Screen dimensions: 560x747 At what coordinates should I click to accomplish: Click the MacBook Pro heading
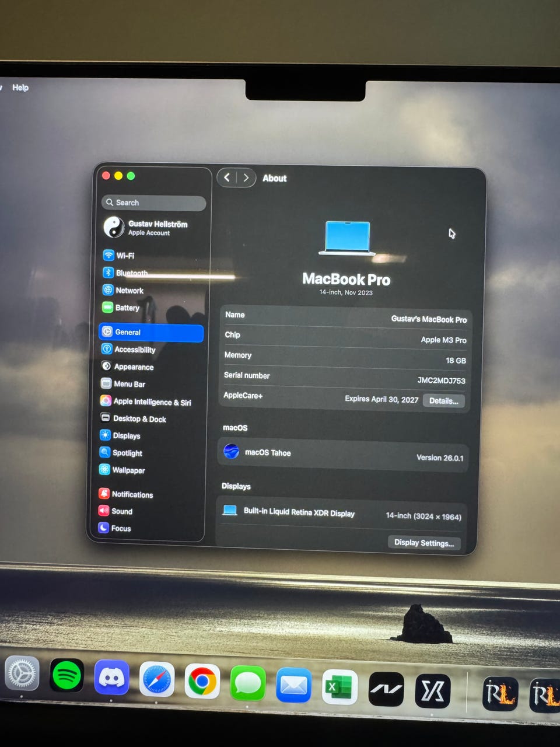[346, 279]
